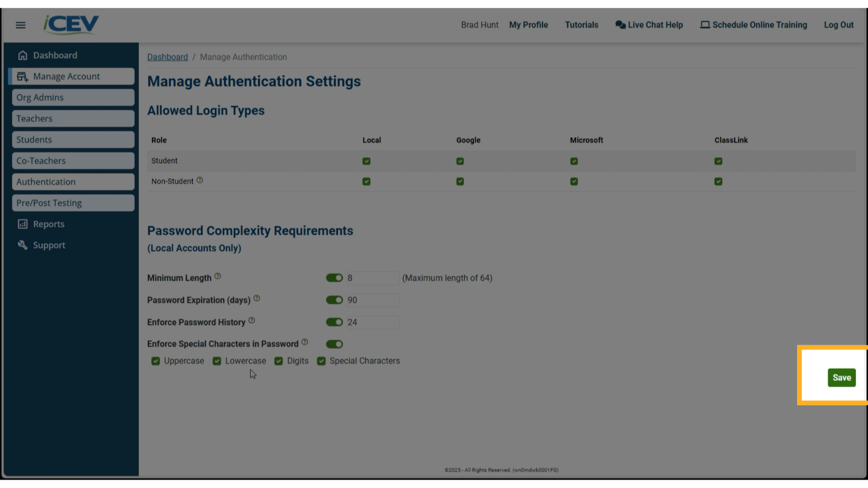Open Students in the sidebar
This screenshot has width=868, height=488.
pyautogui.click(x=73, y=140)
